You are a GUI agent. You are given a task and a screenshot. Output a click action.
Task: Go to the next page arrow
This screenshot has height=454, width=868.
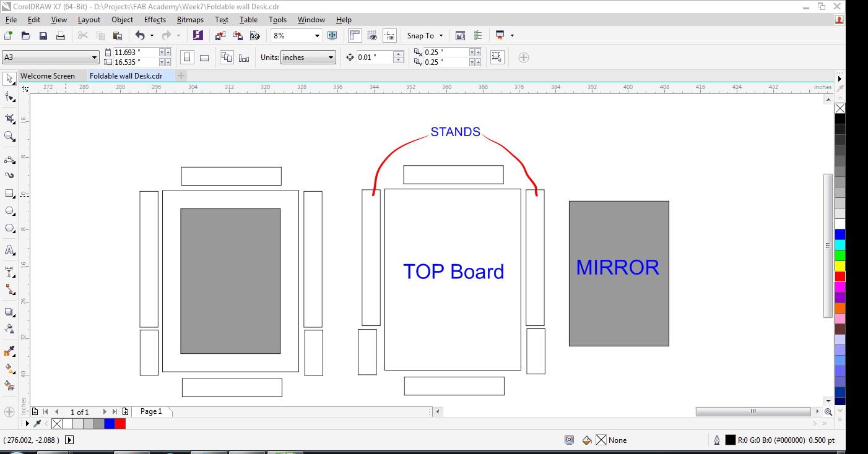coord(105,412)
